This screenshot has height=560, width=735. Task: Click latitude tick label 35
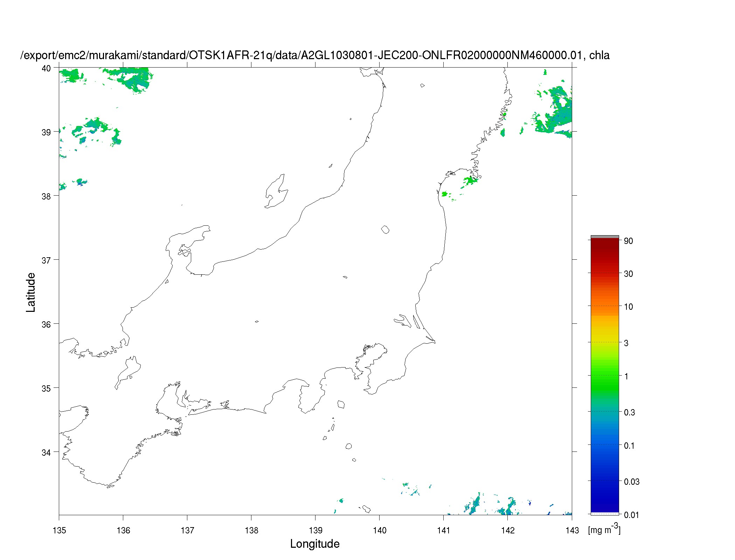click(46, 388)
